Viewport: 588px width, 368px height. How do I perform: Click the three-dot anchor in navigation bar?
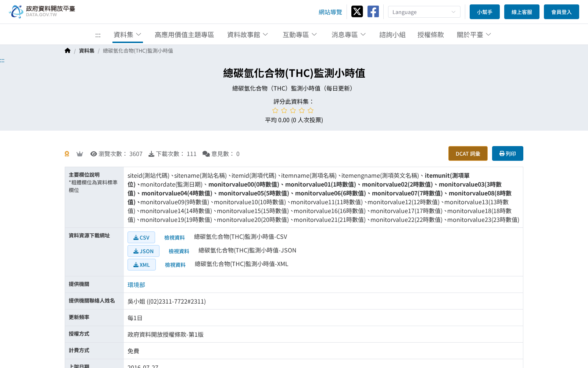point(98,35)
